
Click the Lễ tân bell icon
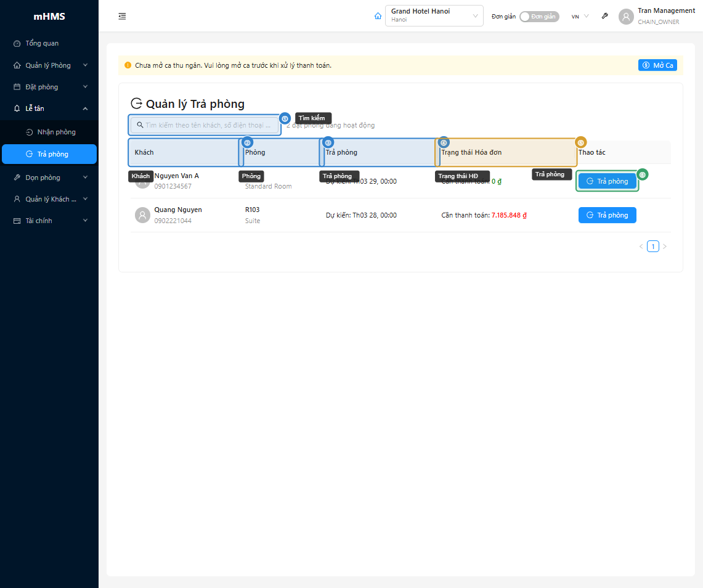(17, 108)
